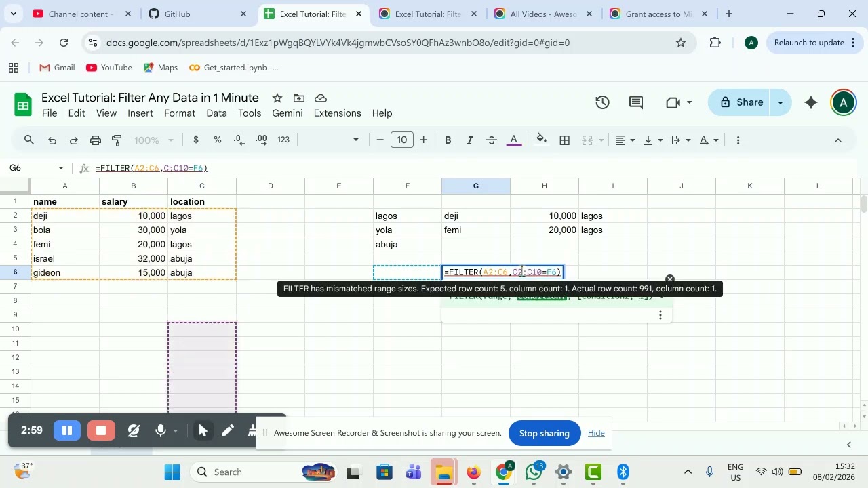Click the font size field showing 10
This screenshot has width=868, height=488.
[402, 140]
